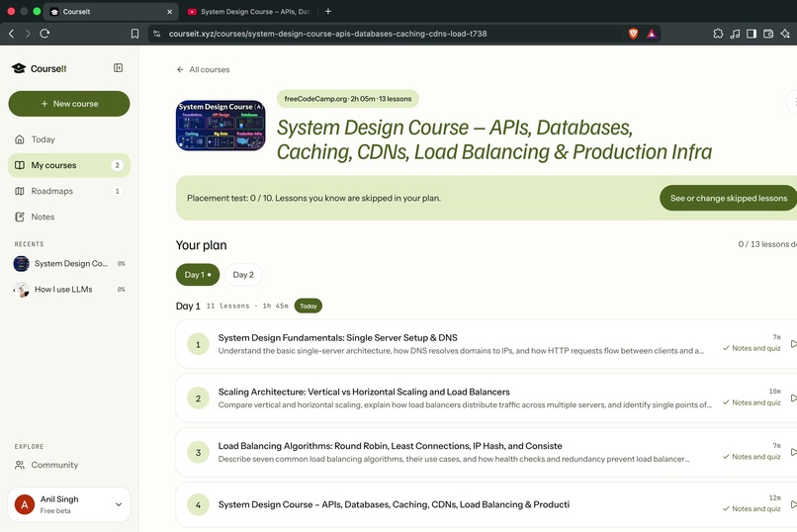Click Roadmaps count badge 1
Image resolution: width=797 pixels, height=532 pixels.
coord(117,191)
